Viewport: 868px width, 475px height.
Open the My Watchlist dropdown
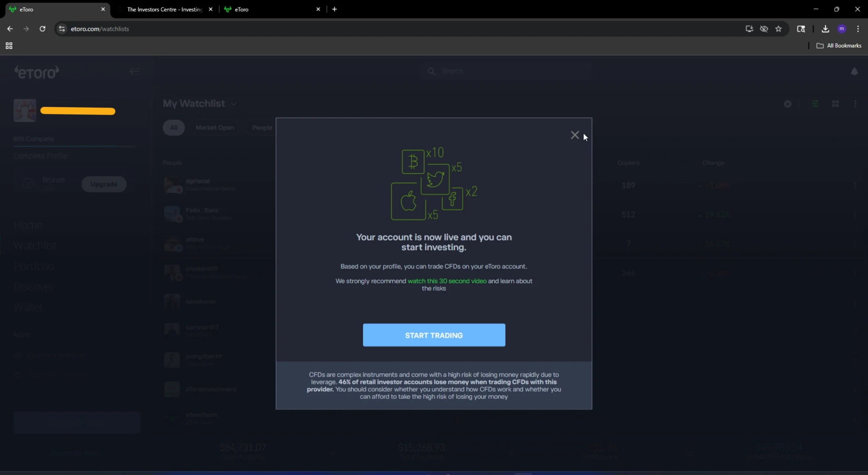pos(234,103)
